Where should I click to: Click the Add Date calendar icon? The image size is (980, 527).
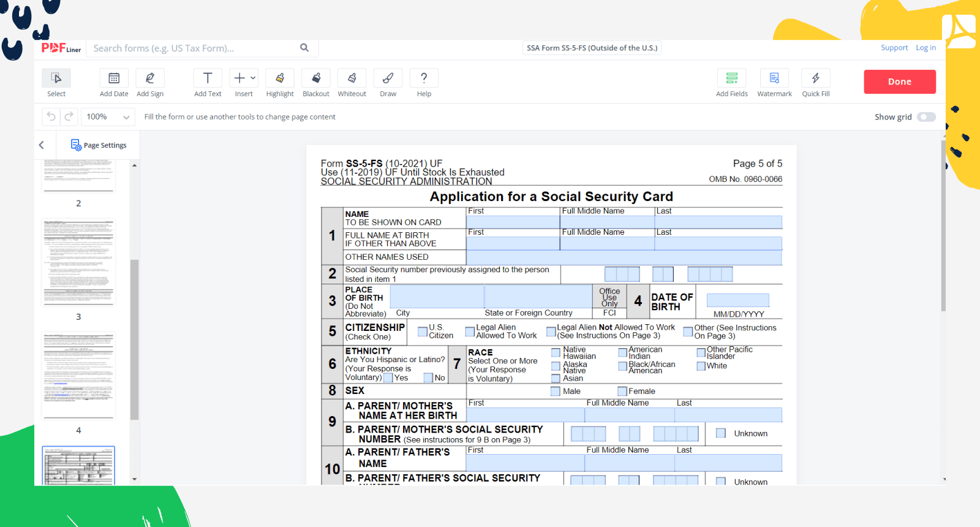tap(114, 78)
